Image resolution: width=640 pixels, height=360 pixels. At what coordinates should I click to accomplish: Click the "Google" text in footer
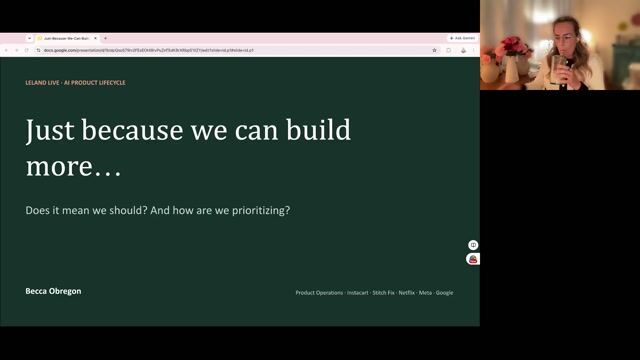[444, 293]
